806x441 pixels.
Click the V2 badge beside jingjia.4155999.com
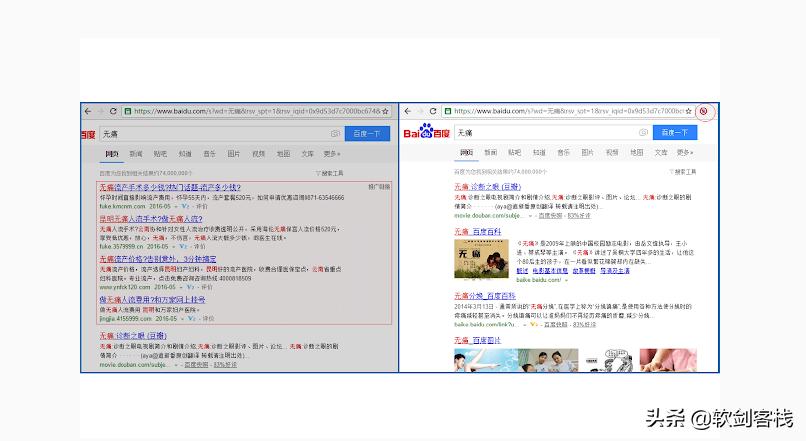coord(192,319)
